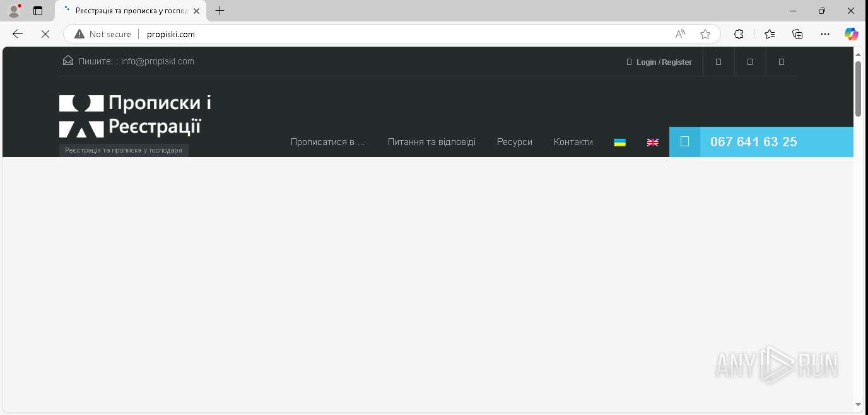Click middle social icon in header
This screenshot has height=415, width=868.
(x=750, y=62)
